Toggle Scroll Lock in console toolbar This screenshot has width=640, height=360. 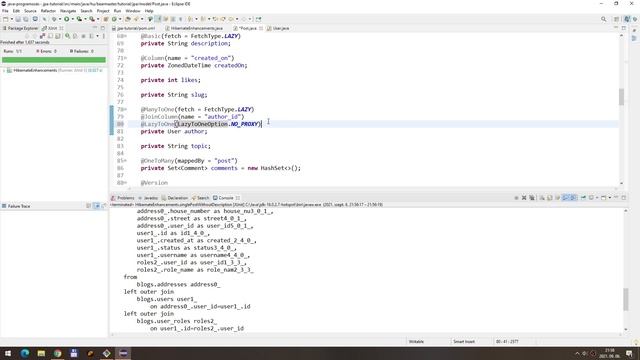549,198
